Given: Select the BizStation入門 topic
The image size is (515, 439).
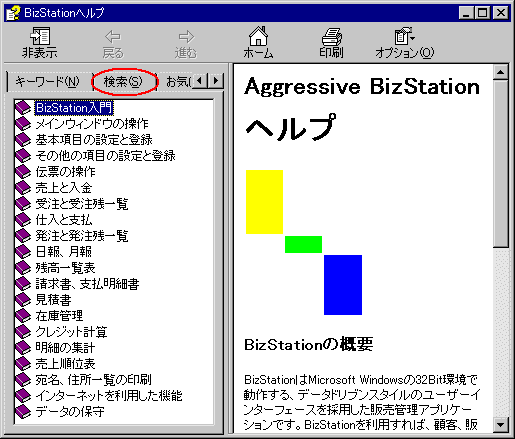Looking at the screenshot, I should tap(74, 108).
